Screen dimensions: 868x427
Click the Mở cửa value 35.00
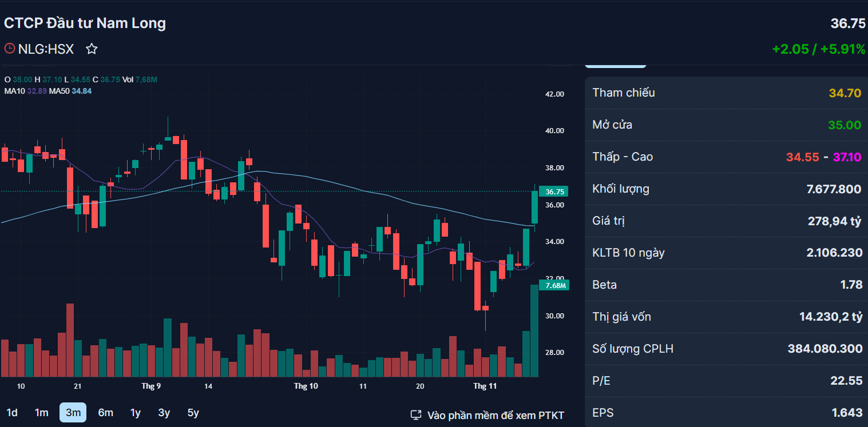click(x=845, y=125)
